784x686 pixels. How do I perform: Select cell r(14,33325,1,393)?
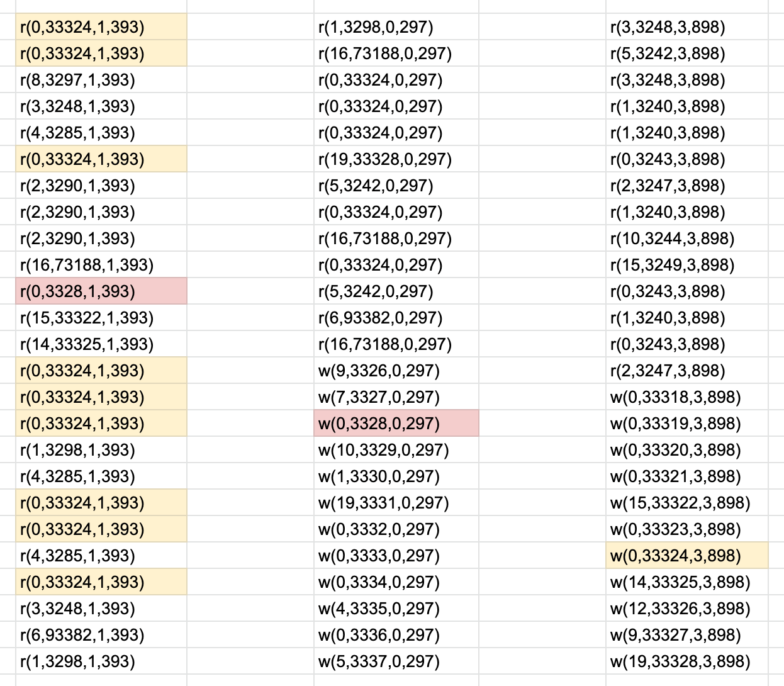tap(101, 344)
